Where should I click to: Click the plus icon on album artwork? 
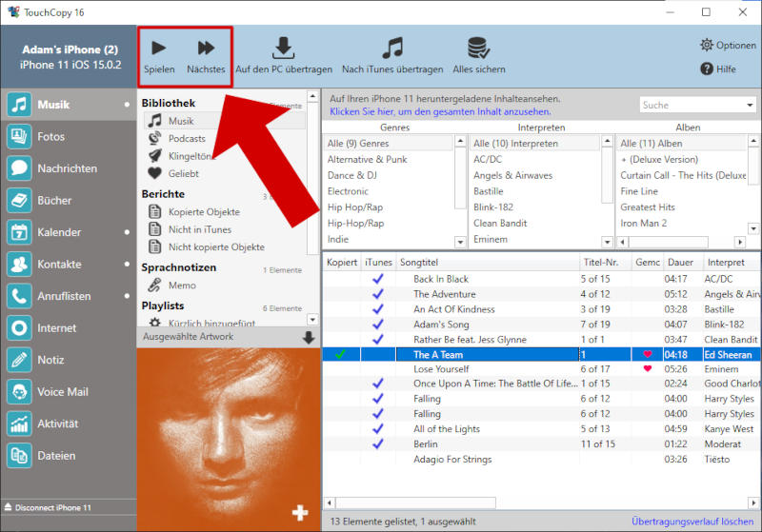tap(300, 513)
